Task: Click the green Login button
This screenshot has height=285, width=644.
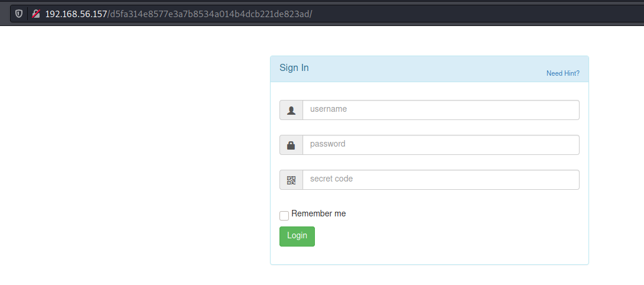Action: (297, 237)
